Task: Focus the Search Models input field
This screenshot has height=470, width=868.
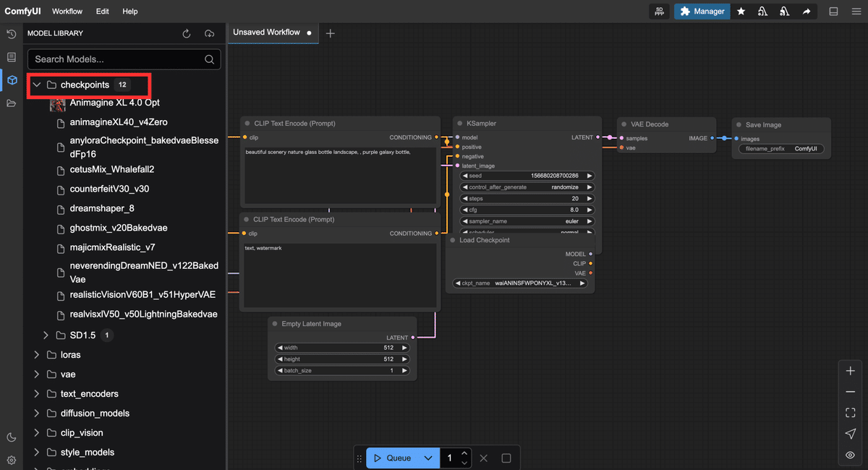Action: click(124, 59)
